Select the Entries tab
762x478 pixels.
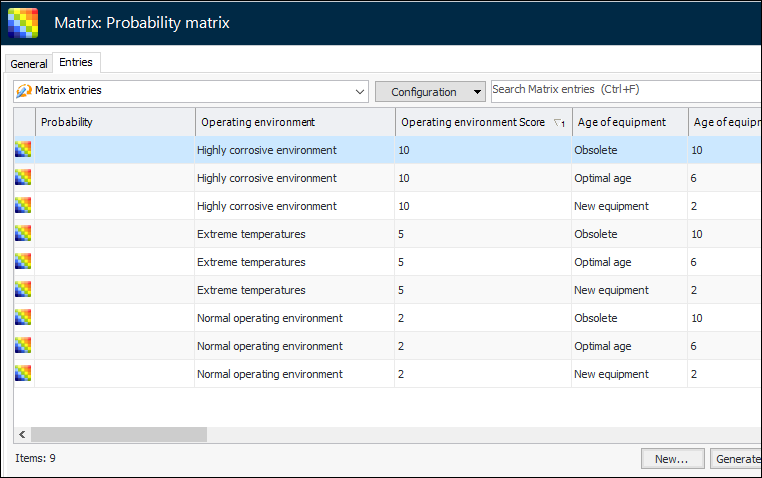[76, 63]
